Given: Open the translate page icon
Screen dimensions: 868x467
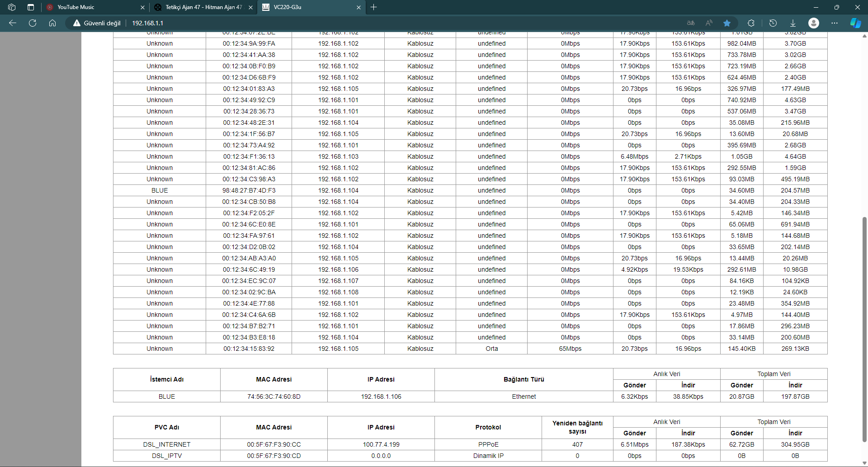Looking at the screenshot, I should click(x=691, y=23).
